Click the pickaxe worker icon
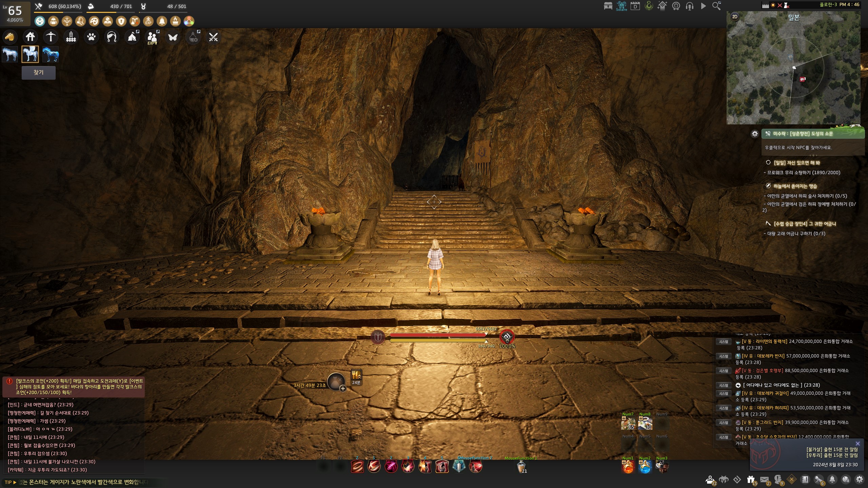Image resolution: width=868 pixels, height=488 pixels. [51, 37]
